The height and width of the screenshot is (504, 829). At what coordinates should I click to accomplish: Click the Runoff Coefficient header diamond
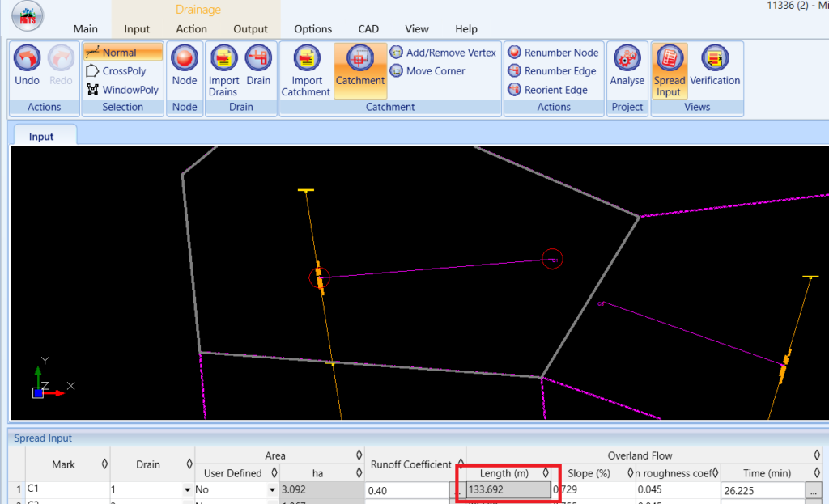461,464
